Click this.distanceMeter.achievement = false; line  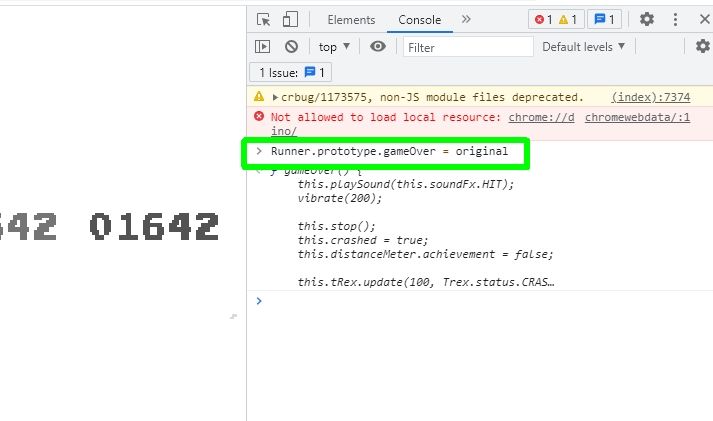425,254
